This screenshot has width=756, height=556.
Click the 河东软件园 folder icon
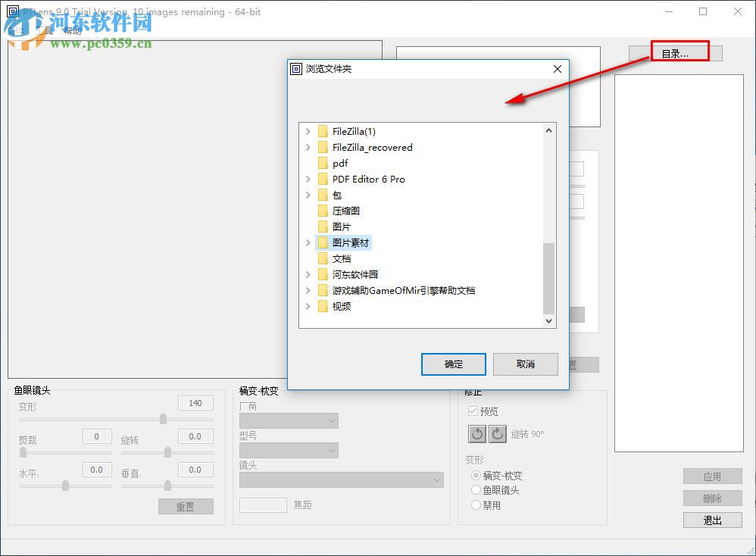[323, 274]
